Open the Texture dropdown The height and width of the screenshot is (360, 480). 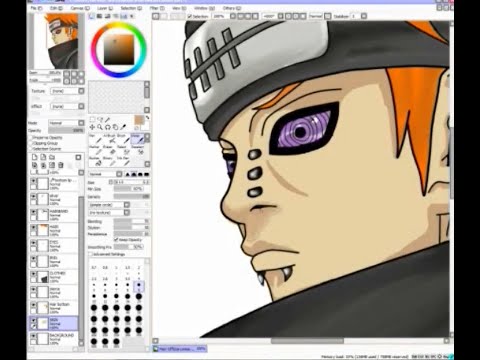[68, 91]
